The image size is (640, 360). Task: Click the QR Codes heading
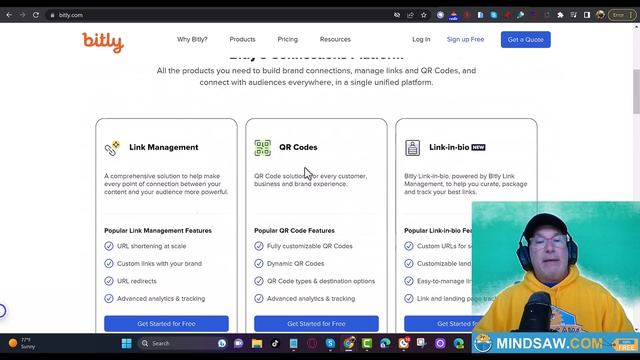tap(298, 147)
